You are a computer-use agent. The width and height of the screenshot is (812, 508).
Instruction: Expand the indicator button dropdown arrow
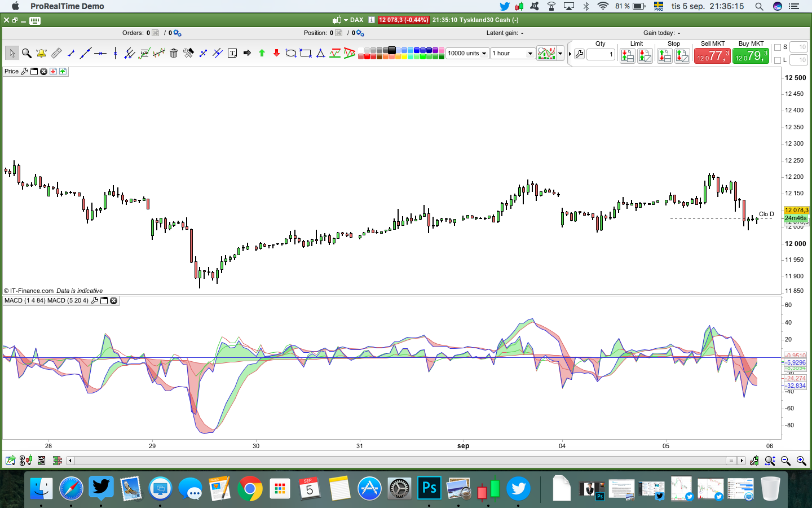(x=560, y=54)
